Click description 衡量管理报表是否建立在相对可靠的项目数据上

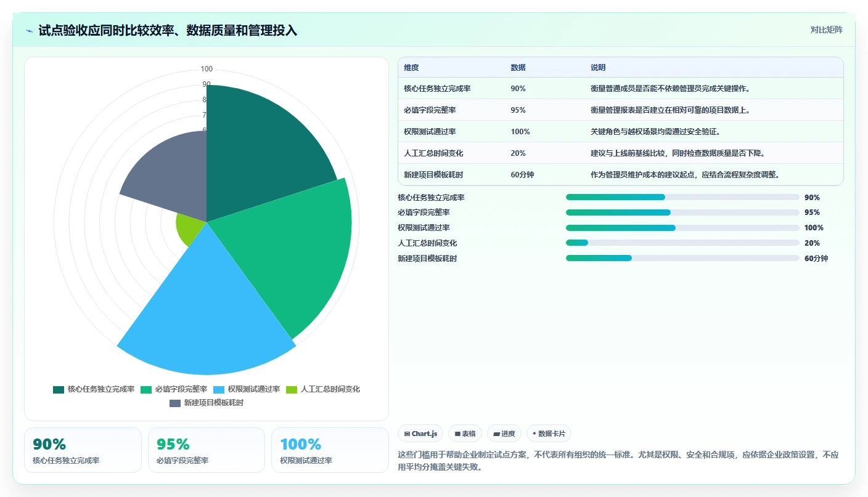[670, 110]
